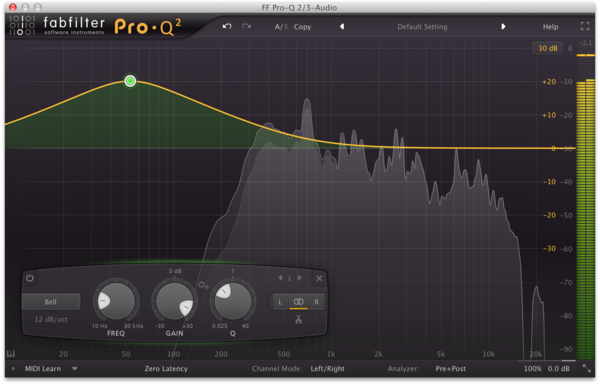The image size is (600, 385).
Task: Click the Q knob
Action: pos(233,301)
